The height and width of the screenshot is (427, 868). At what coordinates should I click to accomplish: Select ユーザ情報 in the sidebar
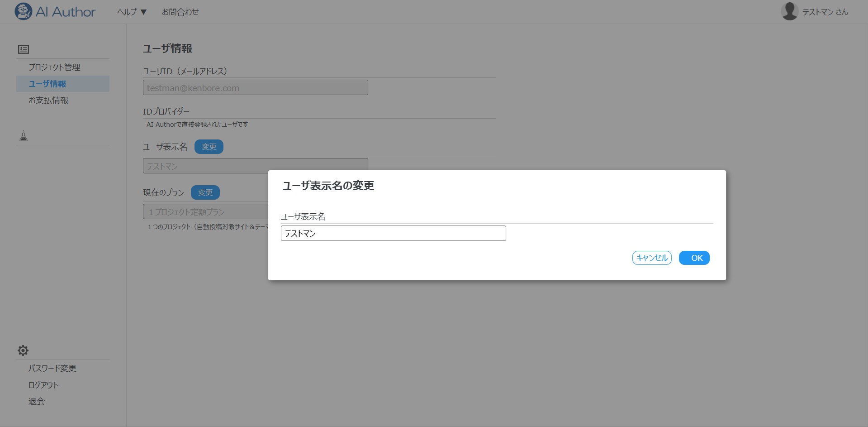47,84
